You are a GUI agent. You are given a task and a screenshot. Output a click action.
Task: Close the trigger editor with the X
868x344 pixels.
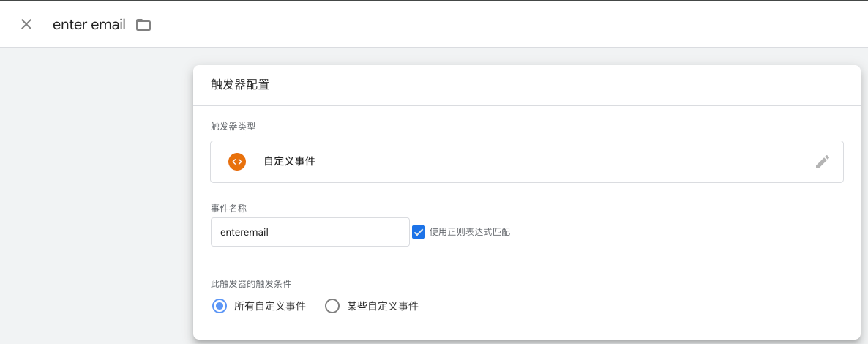[26, 24]
